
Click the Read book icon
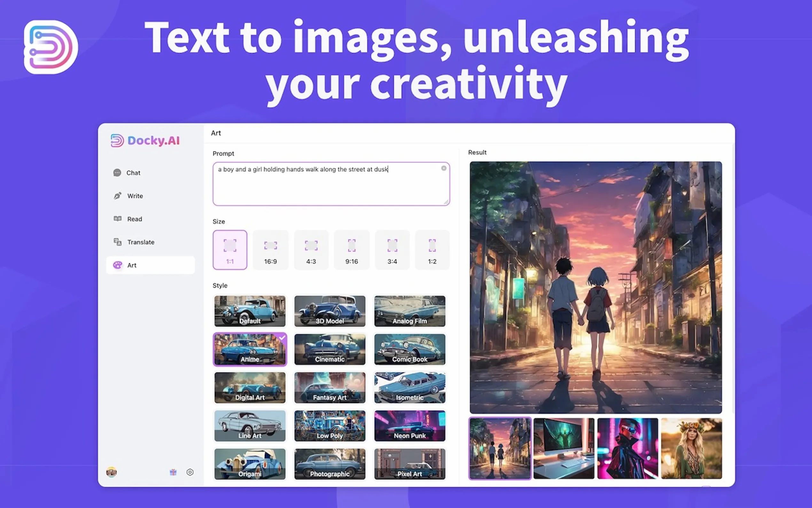pos(118,219)
